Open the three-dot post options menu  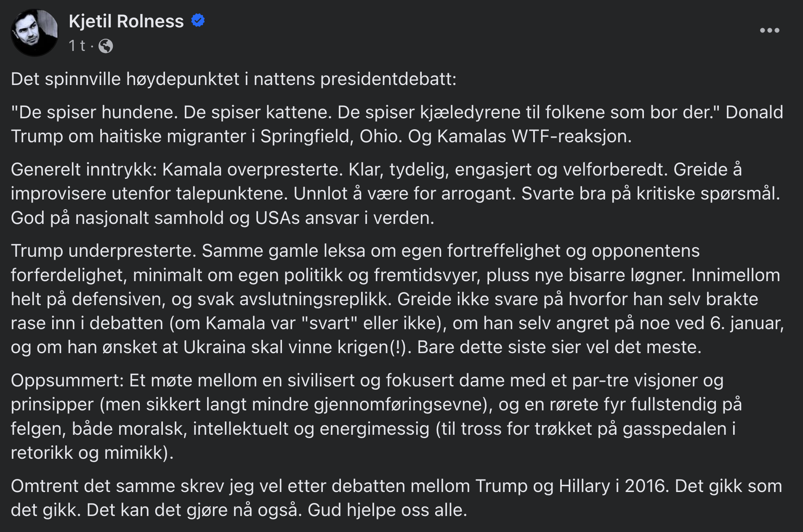click(769, 30)
